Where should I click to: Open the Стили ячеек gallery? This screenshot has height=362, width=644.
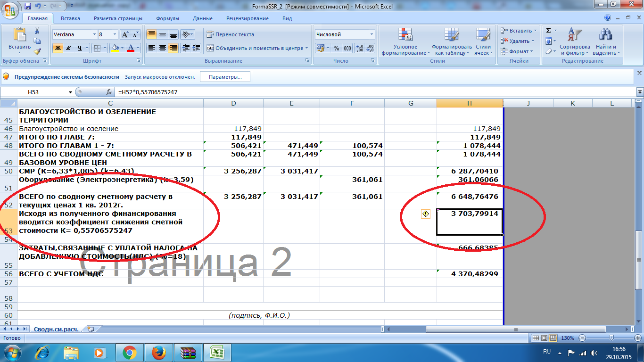(483, 41)
